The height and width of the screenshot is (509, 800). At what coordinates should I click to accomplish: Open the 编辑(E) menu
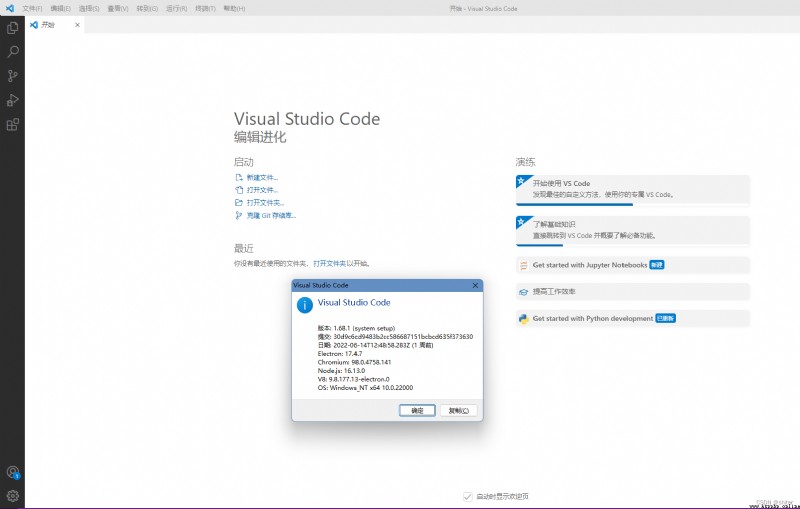point(60,9)
